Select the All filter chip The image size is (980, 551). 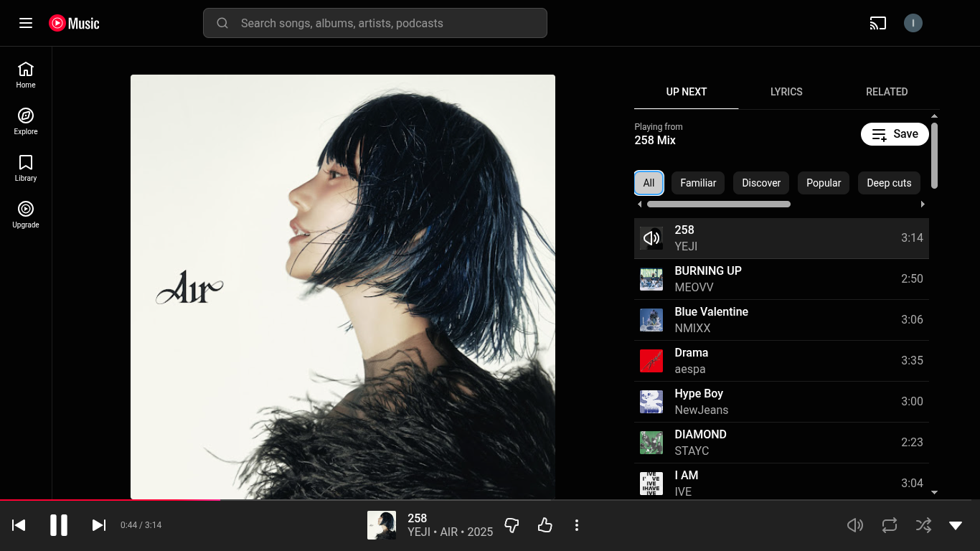point(649,183)
